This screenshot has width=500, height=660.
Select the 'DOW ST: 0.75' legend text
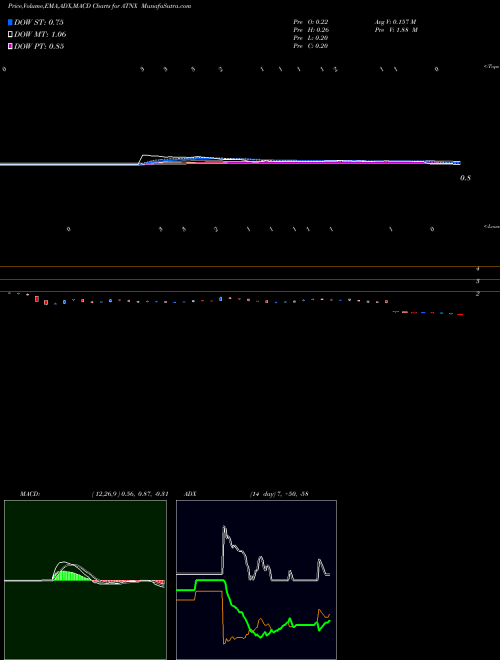[x=39, y=22]
